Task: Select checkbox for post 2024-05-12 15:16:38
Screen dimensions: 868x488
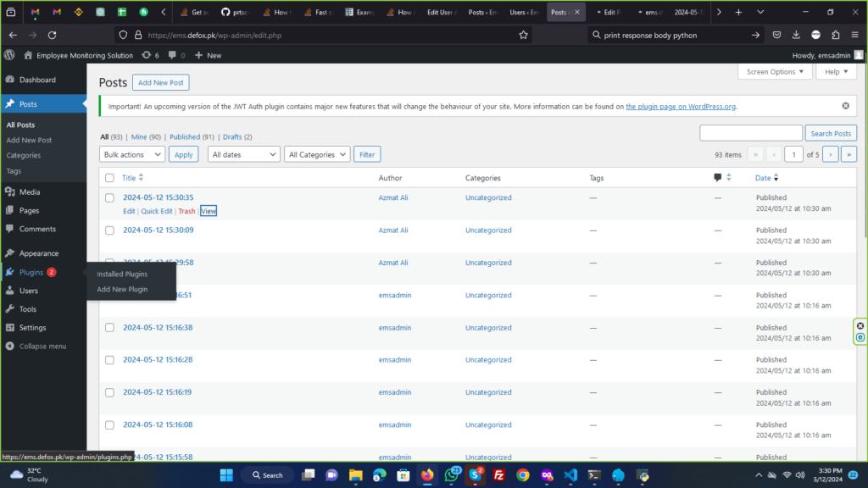Action: 109,328
